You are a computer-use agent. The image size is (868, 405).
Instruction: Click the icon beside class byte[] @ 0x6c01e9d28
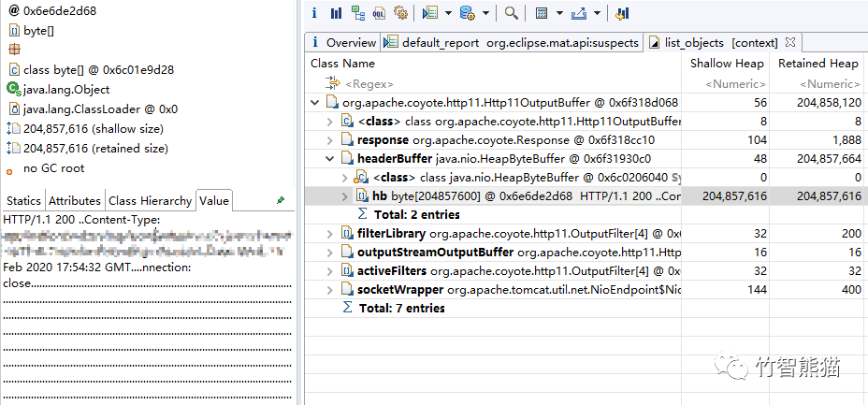(14, 70)
